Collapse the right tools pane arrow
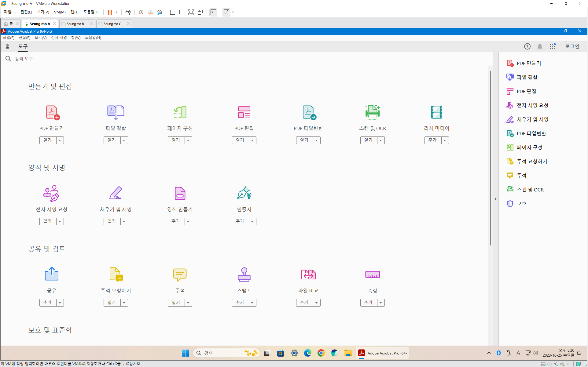 click(x=495, y=199)
